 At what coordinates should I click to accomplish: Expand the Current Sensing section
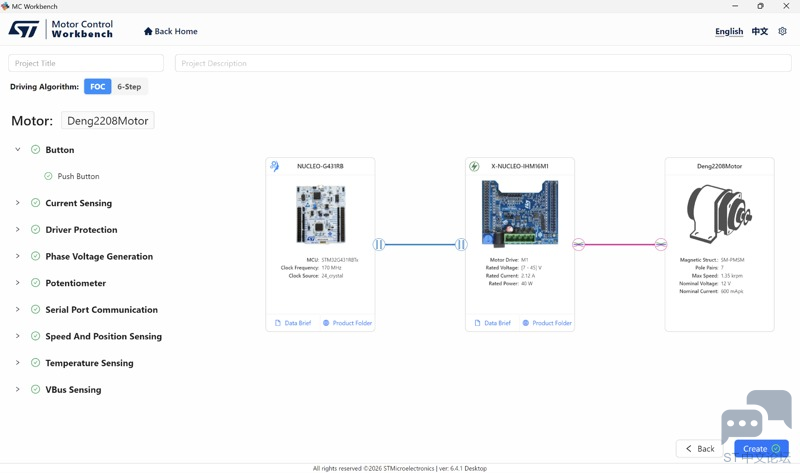18,203
